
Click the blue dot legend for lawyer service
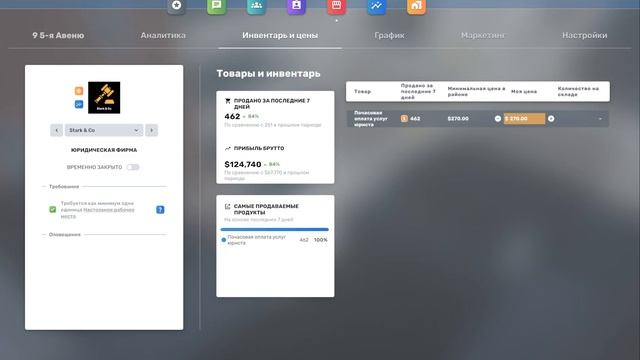click(224, 240)
